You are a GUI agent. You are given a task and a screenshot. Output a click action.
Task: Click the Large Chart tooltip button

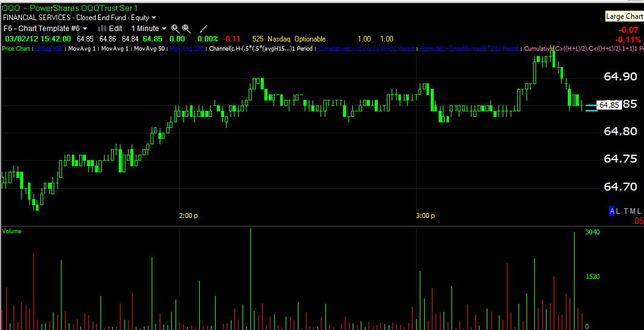coord(625,16)
